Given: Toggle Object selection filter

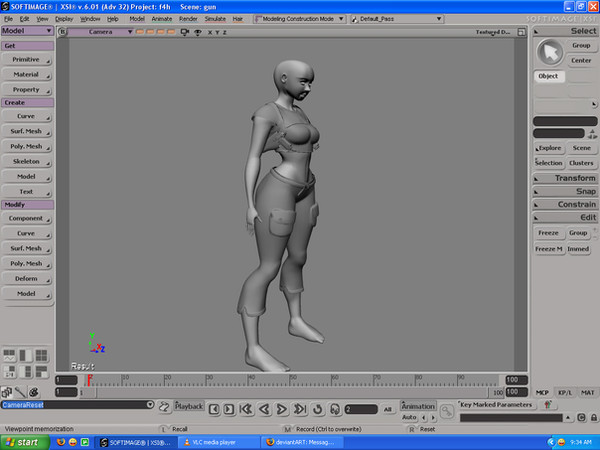Looking at the screenshot, I should point(548,76).
